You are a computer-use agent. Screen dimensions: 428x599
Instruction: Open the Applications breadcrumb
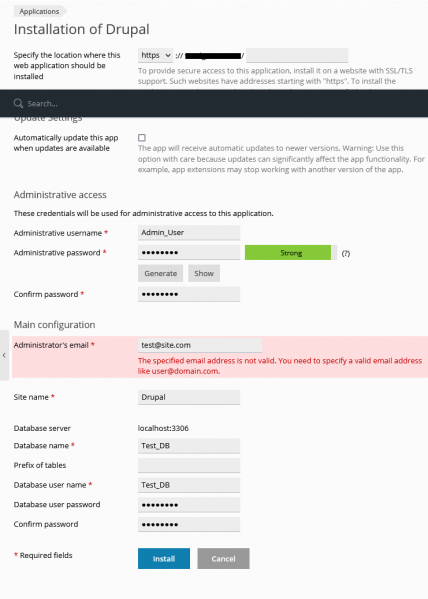pyautogui.click(x=39, y=11)
